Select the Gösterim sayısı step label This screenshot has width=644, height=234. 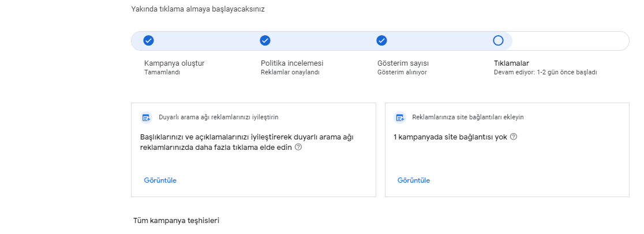click(406, 63)
